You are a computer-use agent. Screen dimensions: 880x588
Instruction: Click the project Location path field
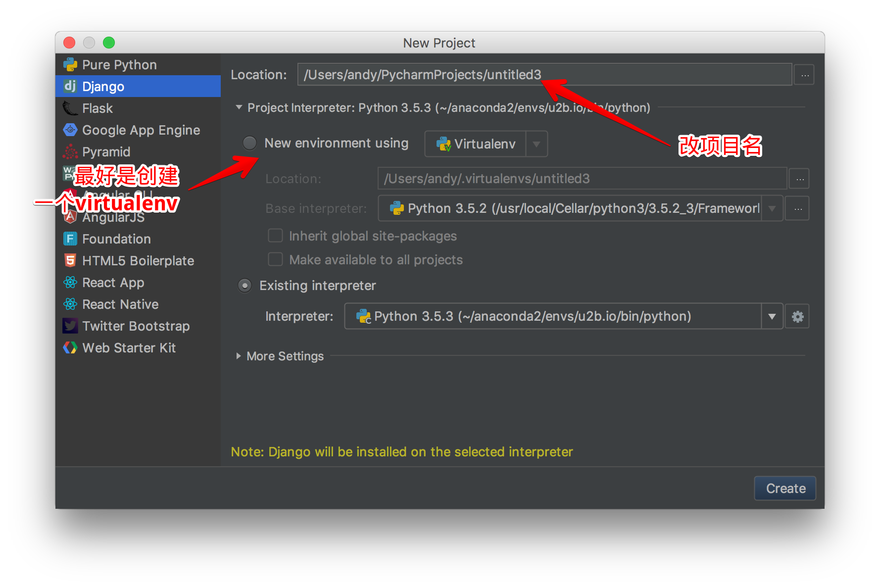click(544, 75)
